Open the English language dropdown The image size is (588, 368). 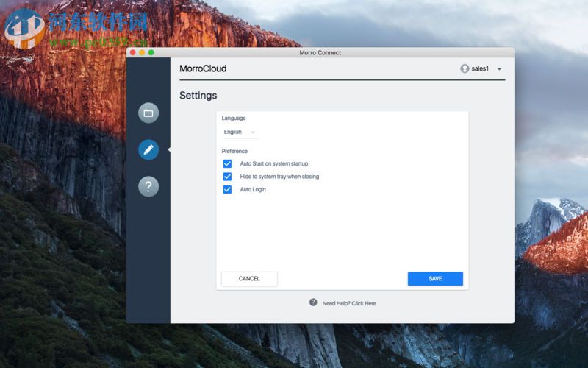[240, 132]
